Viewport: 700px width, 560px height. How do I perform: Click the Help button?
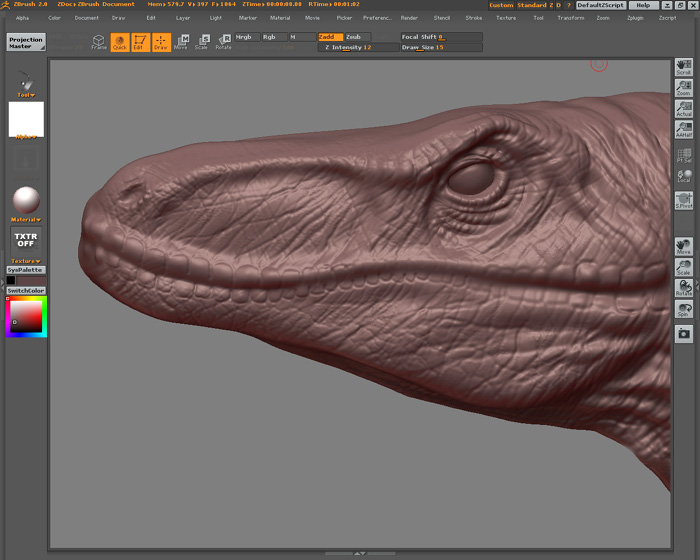tap(643, 5)
